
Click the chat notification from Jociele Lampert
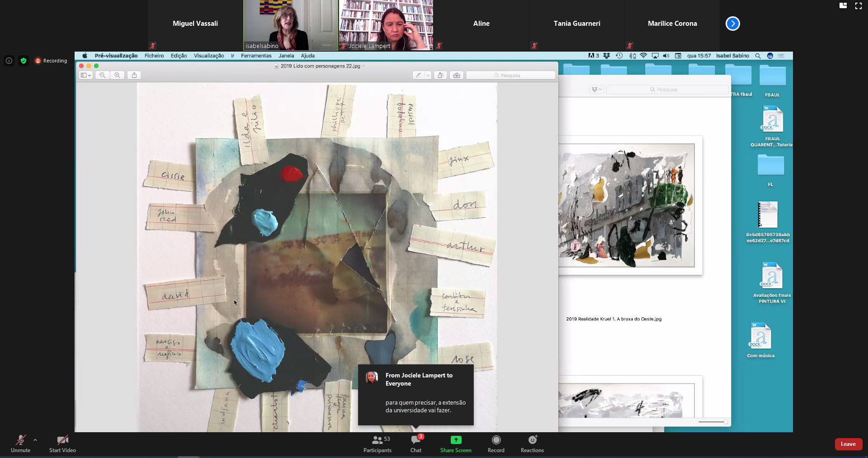point(416,395)
